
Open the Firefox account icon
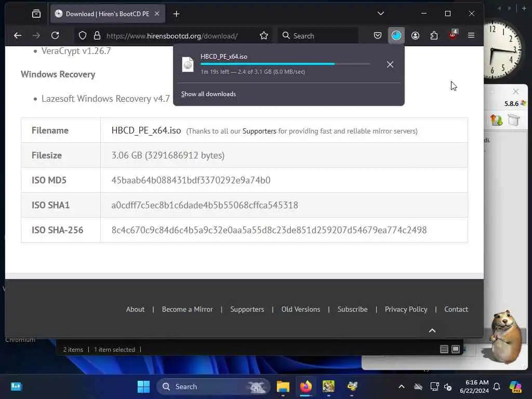(x=415, y=36)
